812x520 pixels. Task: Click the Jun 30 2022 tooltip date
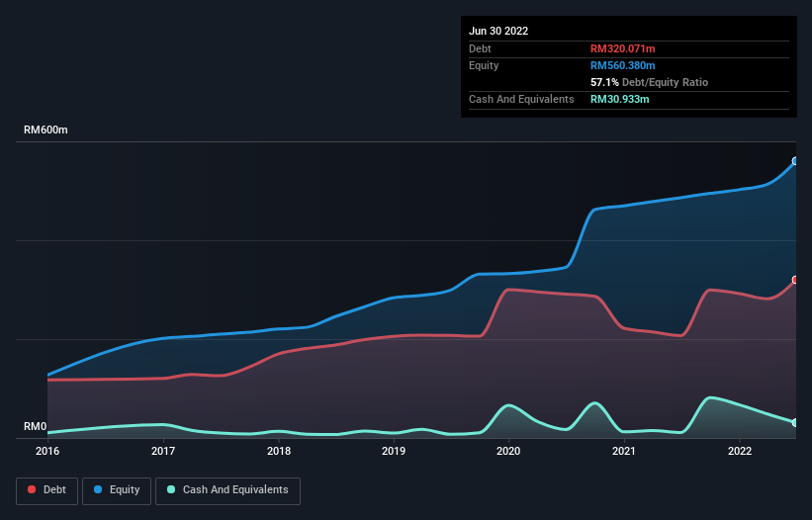click(498, 31)
